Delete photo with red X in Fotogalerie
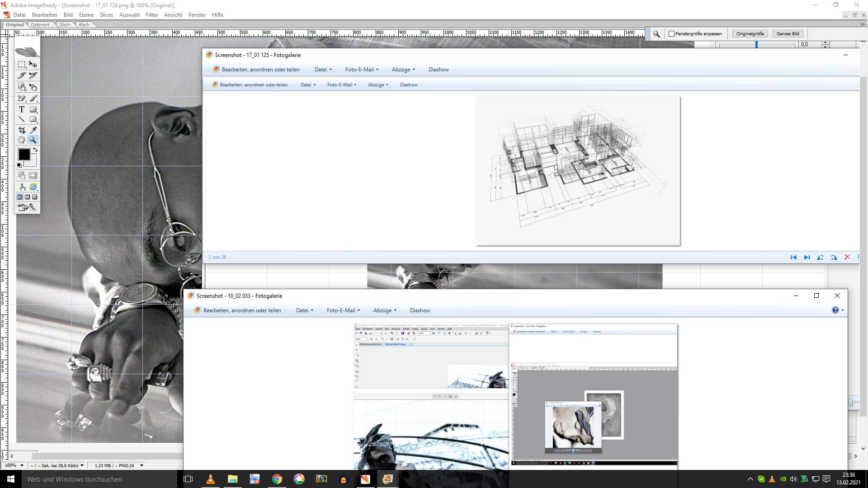Image resolution: width=868 pixels, height=488 pixels. [x=847, y=257]
